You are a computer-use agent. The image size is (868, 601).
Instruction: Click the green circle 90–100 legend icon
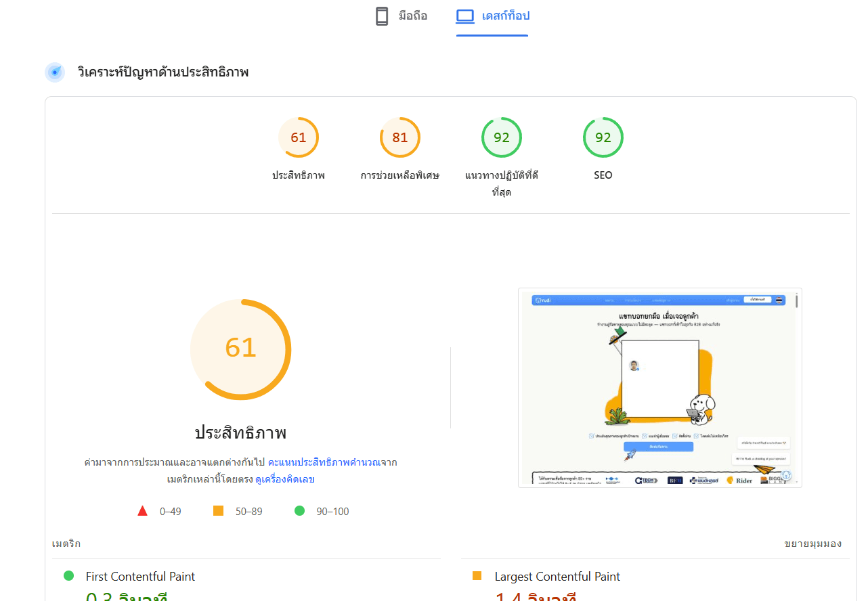point(299,510)
